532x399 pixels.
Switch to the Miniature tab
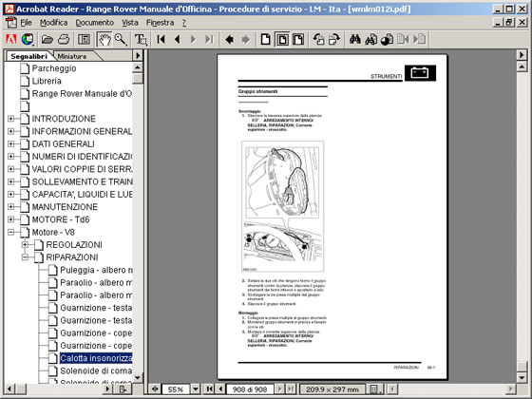pos(72,56)
